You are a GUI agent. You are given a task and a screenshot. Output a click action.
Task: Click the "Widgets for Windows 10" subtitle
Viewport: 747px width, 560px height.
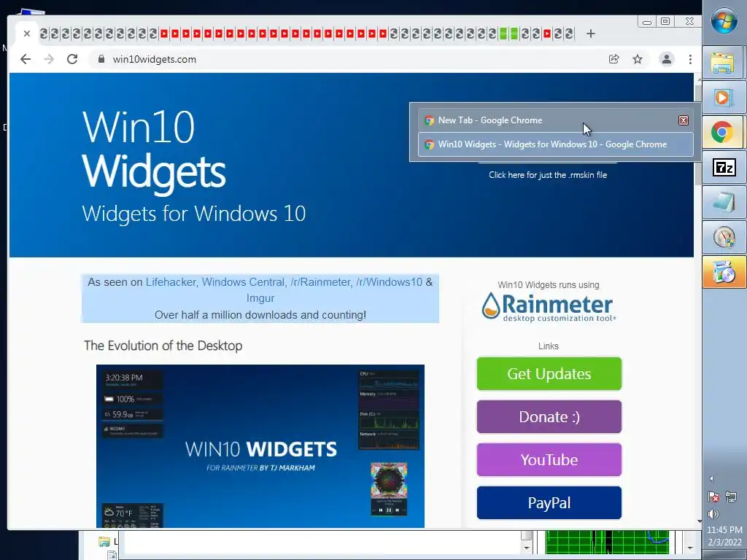[194, 214]
